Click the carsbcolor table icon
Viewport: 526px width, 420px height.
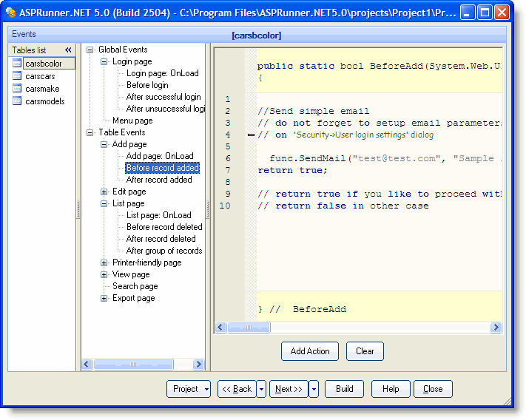[x=17, y=63]
